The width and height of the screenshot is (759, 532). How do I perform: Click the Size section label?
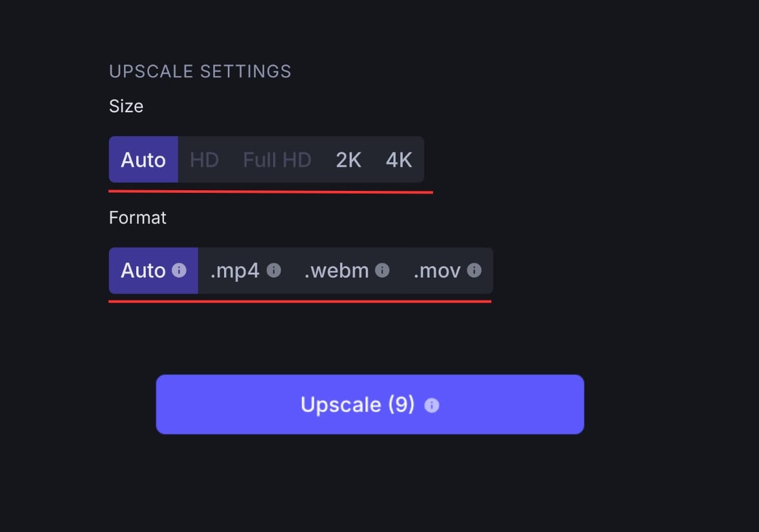[x=126, y=106]
